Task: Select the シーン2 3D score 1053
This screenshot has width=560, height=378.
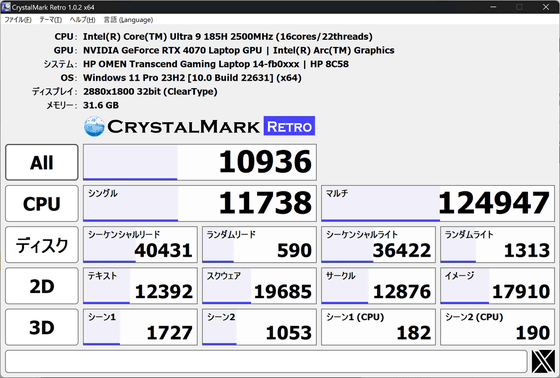Action: (x=259, y=327)
